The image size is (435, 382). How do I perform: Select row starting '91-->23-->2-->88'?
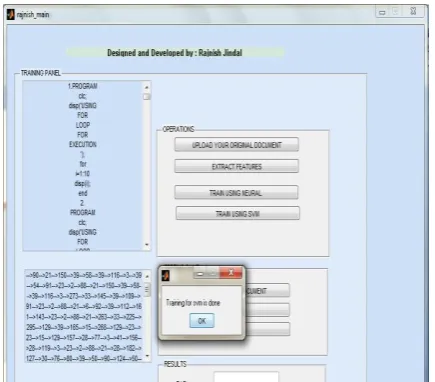click(x=84, y=306)
